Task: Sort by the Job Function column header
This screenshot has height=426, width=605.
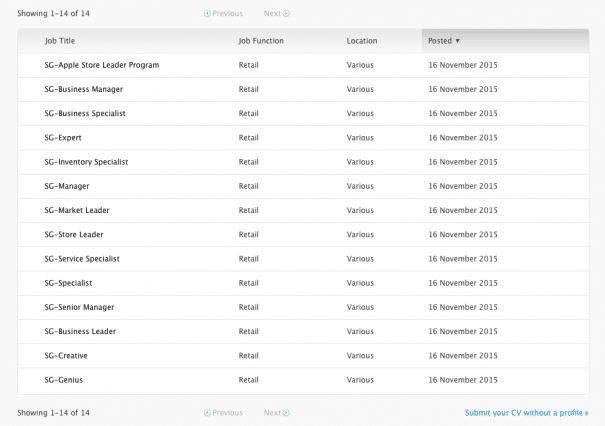Action: 261,41
